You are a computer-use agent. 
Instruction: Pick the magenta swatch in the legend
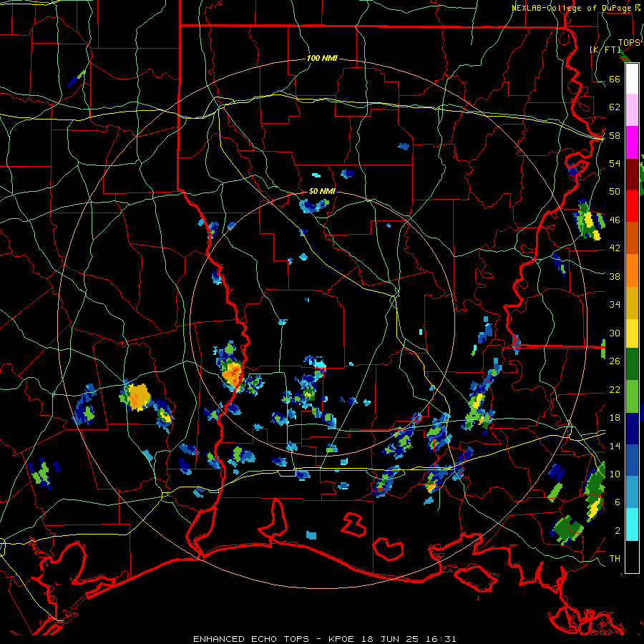coord(632,142)
